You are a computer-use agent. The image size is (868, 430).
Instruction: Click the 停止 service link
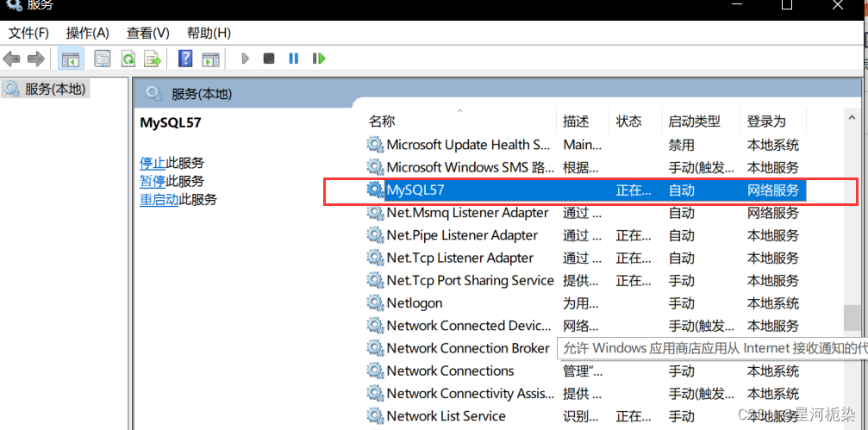153,163
